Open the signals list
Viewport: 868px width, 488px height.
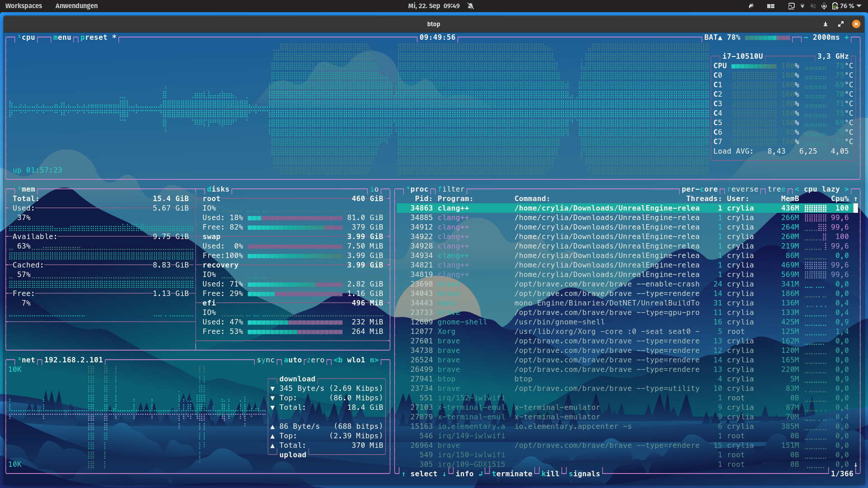585,474
